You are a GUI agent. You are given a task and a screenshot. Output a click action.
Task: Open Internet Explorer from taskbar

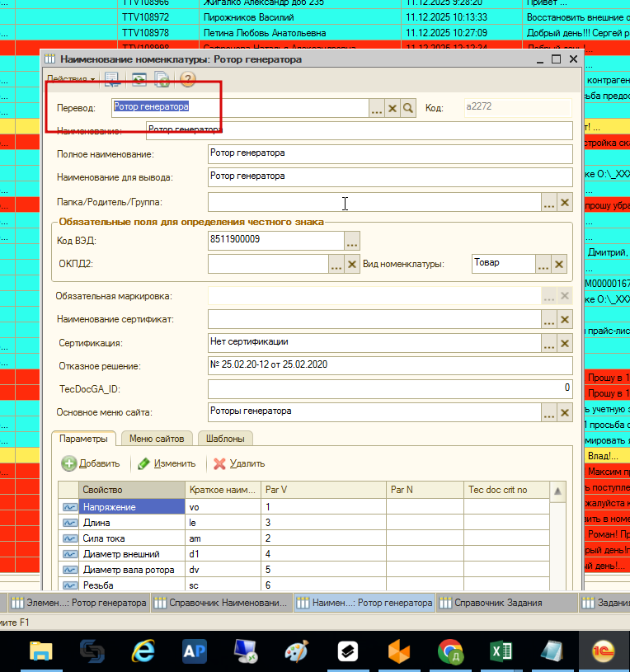point(143,651)
